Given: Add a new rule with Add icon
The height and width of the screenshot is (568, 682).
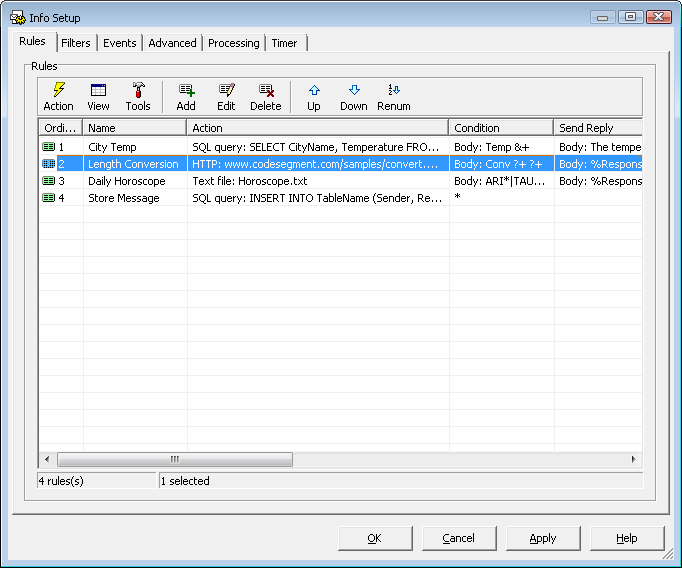Looking at the screenshot, I should tap(186, 97).
